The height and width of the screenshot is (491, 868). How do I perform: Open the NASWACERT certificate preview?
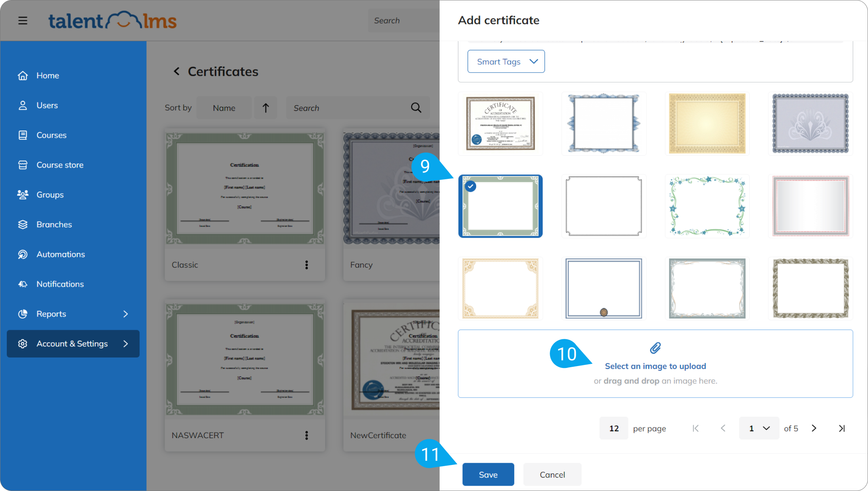[245, 360]
